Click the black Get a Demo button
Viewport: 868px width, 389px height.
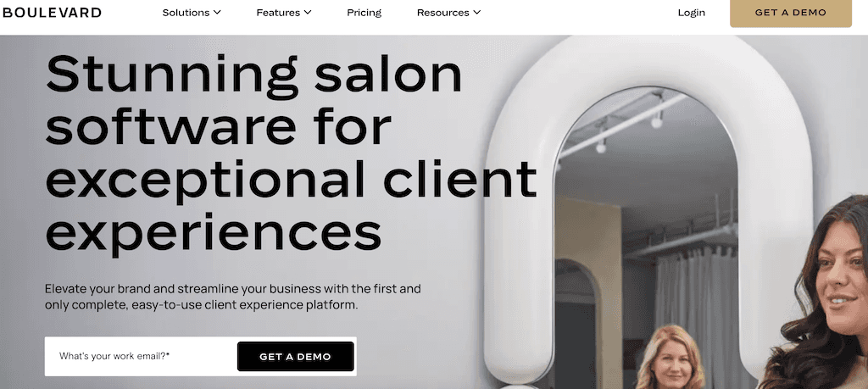pyautogui.click(x=296, y=356)
